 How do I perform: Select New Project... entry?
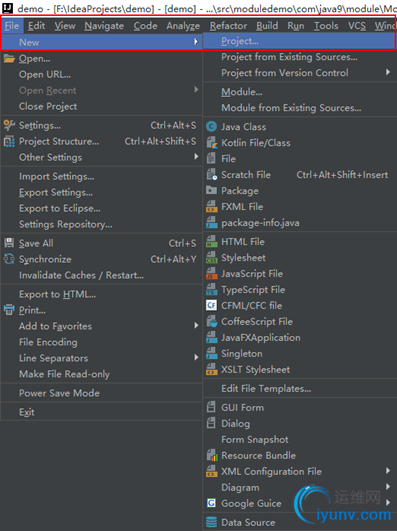tap(299, 41)
